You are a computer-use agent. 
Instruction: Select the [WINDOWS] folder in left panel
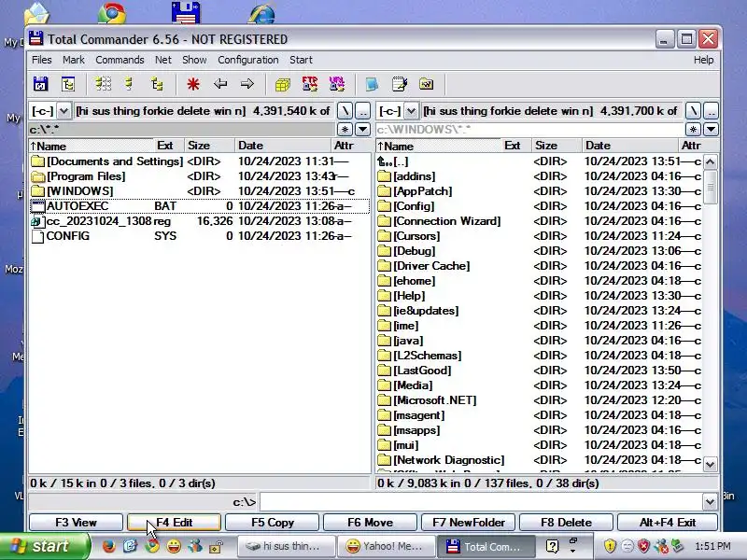tap(199, 191)
